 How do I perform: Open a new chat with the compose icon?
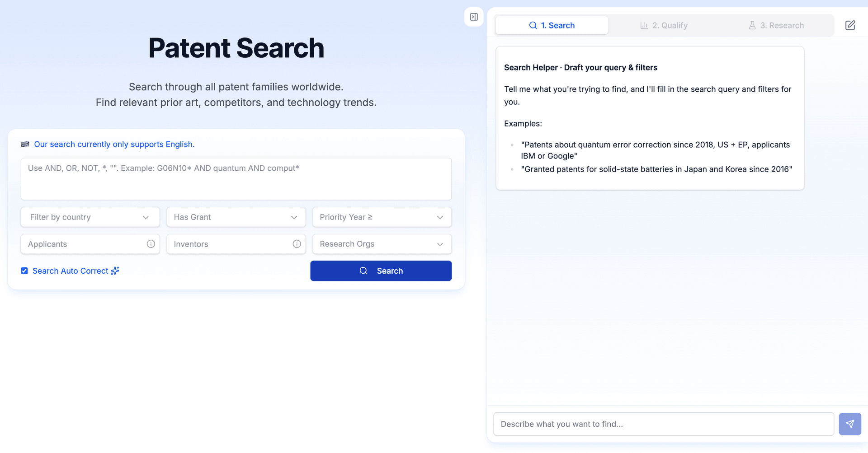pyautogui.click(x=850, y=25)
